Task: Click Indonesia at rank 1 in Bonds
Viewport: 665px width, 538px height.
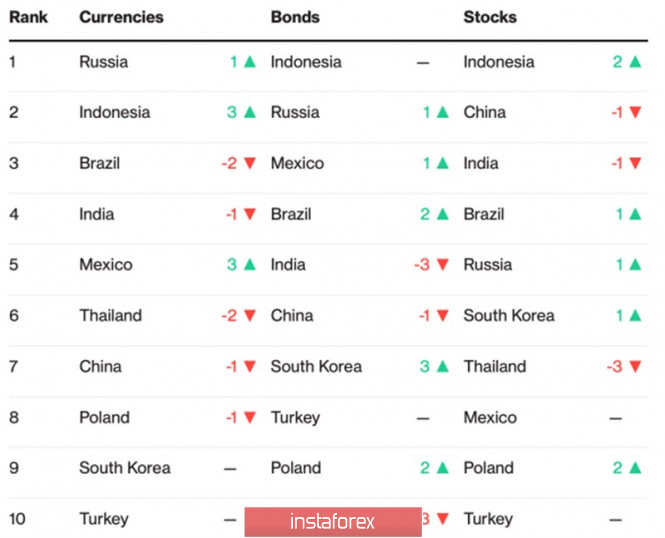Action: [x=306, y=62]
